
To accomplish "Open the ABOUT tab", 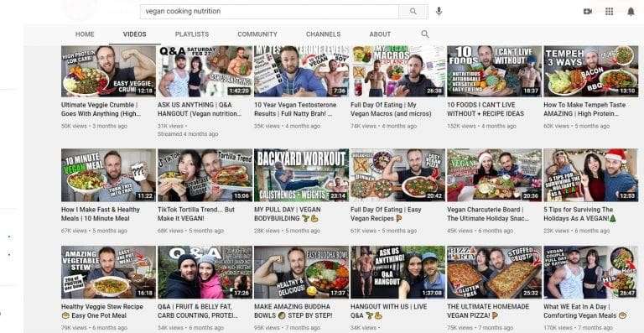I will click(380, 34).
